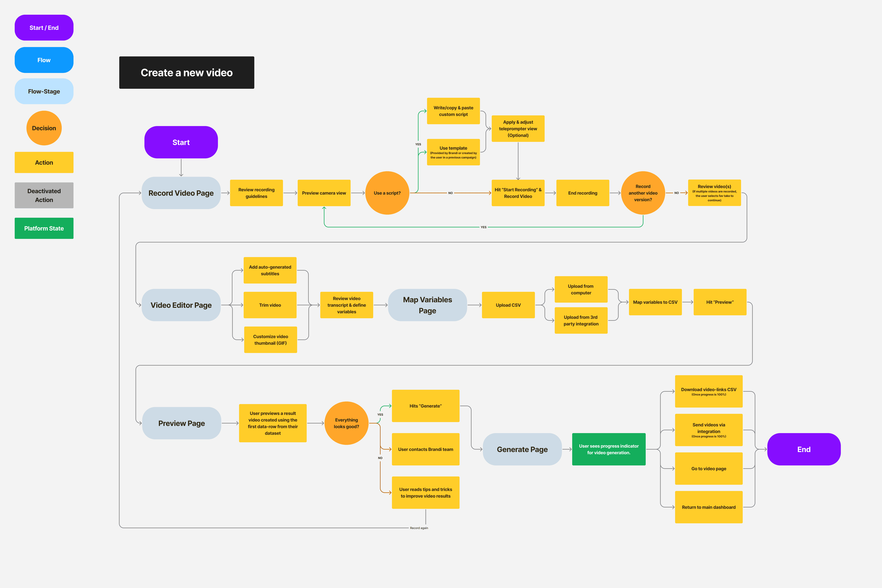
Task: Click the 'Create a new video' title block
Action: tap(187, 72)
